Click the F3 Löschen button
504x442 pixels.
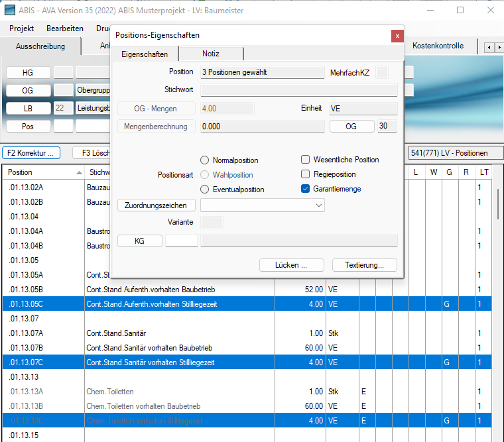click(x=92, y=153)
